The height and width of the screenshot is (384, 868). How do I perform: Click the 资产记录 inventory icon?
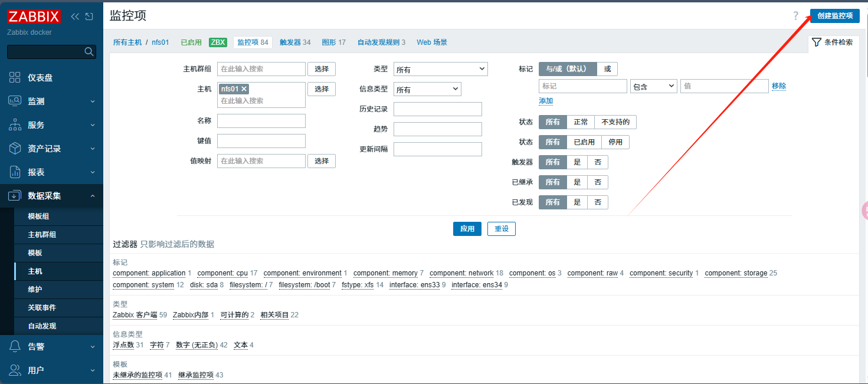coord(15,148)
